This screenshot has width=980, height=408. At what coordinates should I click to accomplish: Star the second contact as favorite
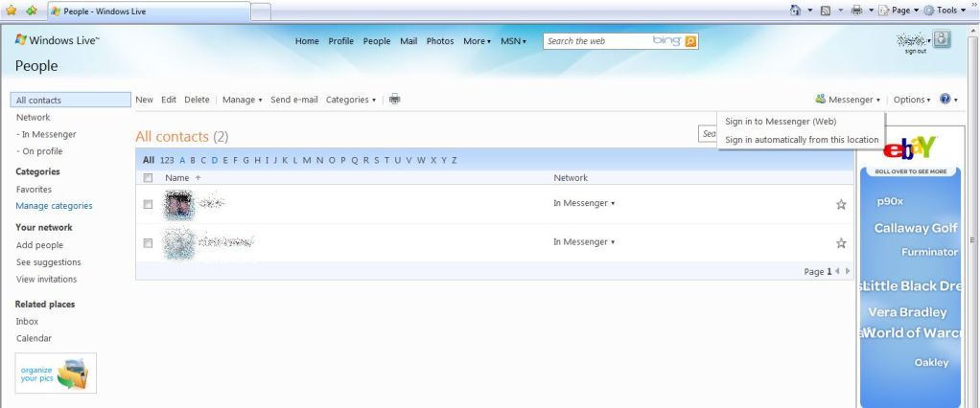click(841, 242)
